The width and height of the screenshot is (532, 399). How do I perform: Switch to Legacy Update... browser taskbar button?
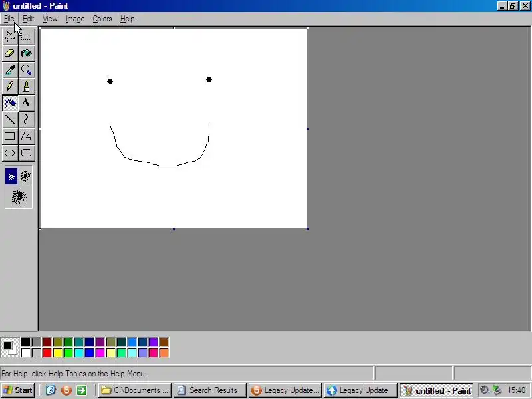pyautogui.click(x=286, y=390)
